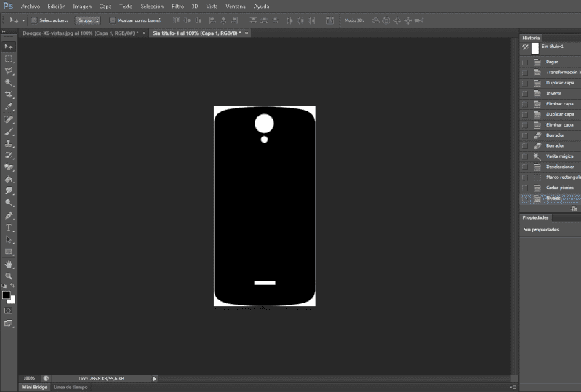Select the Eraser tool
The height and width of the screenshot is (392, 581).
tap(9, 167)
